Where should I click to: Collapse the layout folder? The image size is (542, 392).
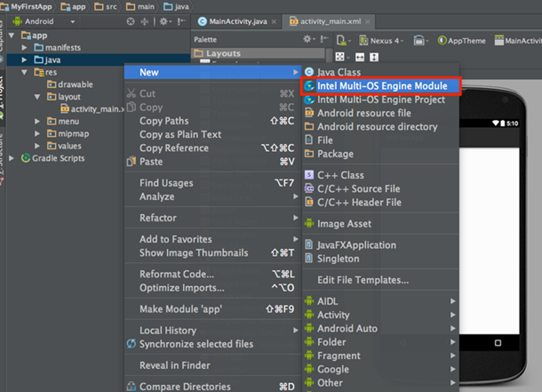click(x=37, y=97)
